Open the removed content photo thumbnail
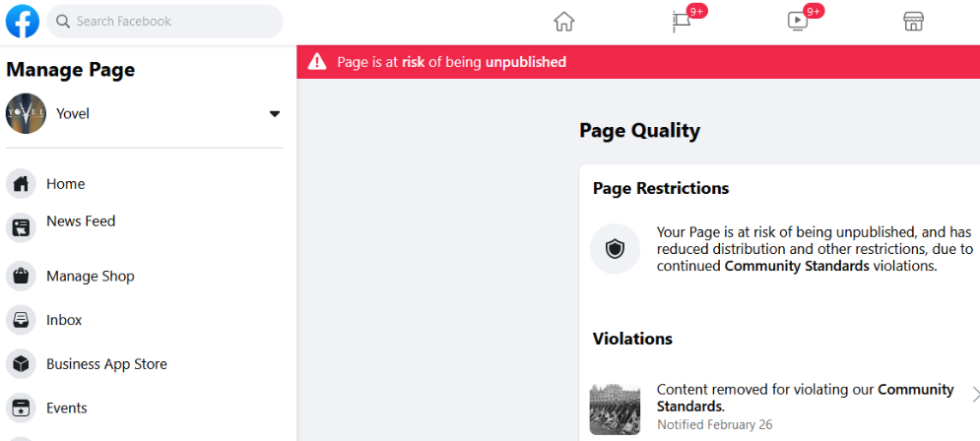 pyautogui.click(x=615, y=409)
